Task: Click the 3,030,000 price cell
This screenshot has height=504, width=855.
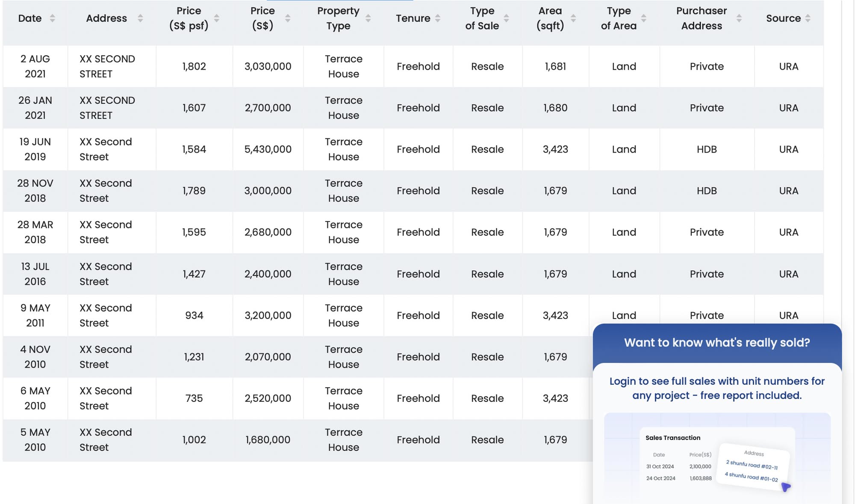Action: (268, 66)
